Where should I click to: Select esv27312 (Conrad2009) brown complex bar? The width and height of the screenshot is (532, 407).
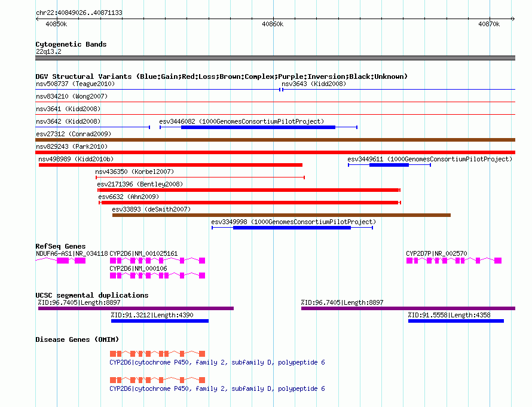coord(275,140)
